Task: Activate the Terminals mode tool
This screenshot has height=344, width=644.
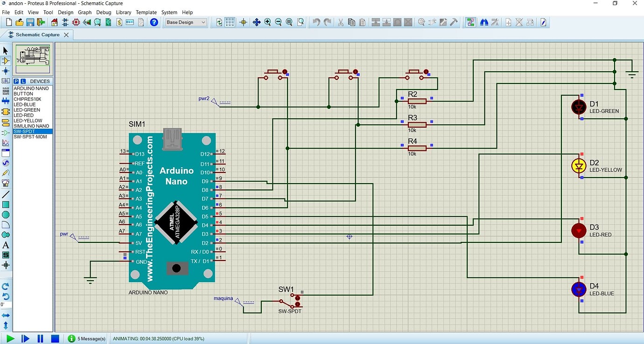Action: tap(6, 122)
